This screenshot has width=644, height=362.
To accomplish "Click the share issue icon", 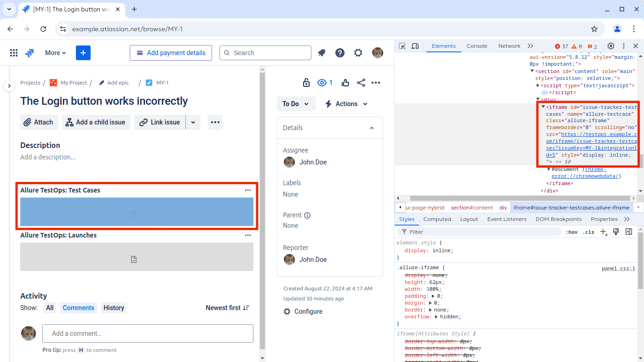I will [x=361, y=83].
